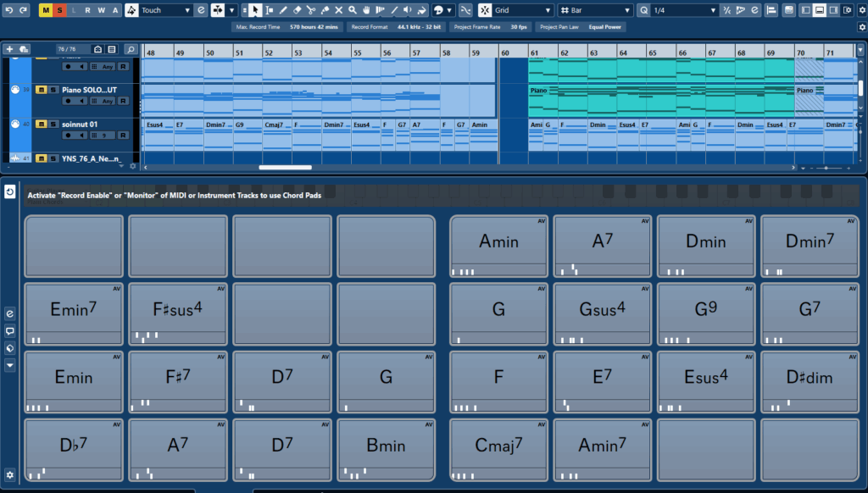
Task: Unmute the soinnut 01 track
Action: (x=40, y=124)
